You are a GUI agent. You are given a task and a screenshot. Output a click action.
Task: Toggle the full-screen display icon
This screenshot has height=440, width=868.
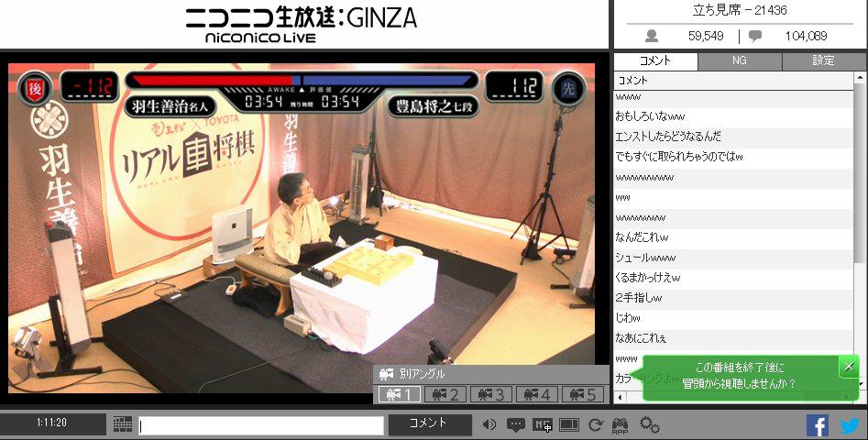point(568,424)
